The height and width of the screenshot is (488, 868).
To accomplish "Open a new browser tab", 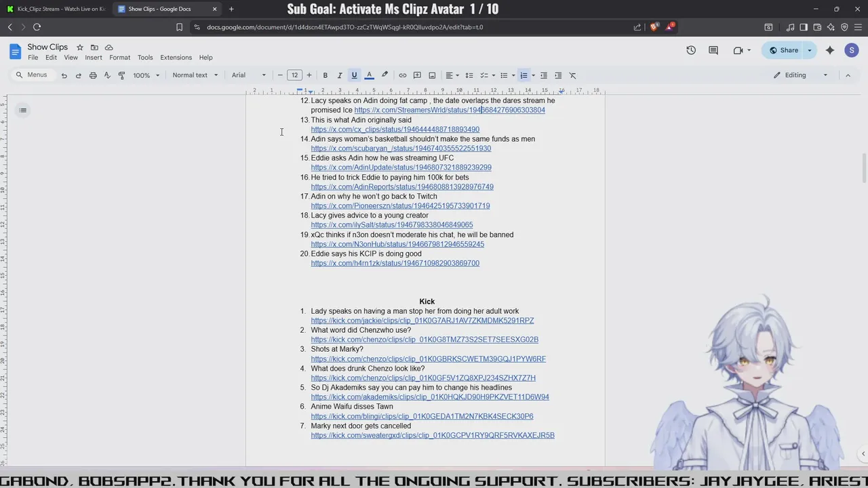I will point(231,9).
